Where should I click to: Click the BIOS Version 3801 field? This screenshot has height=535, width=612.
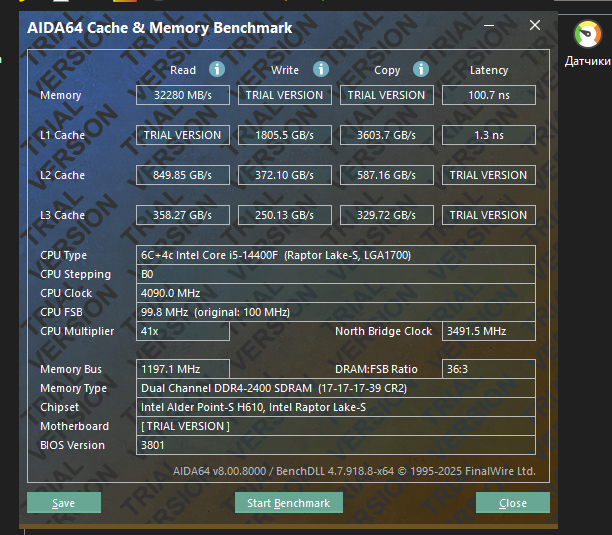tap(336, 445)
